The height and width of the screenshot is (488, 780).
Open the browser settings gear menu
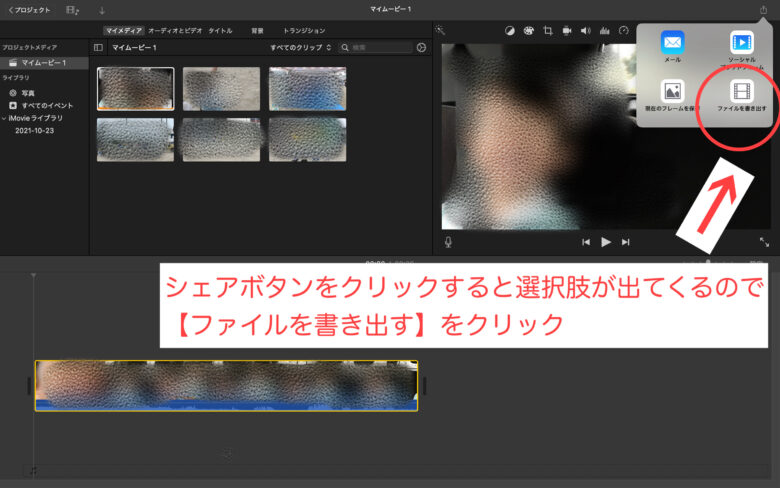421,47
